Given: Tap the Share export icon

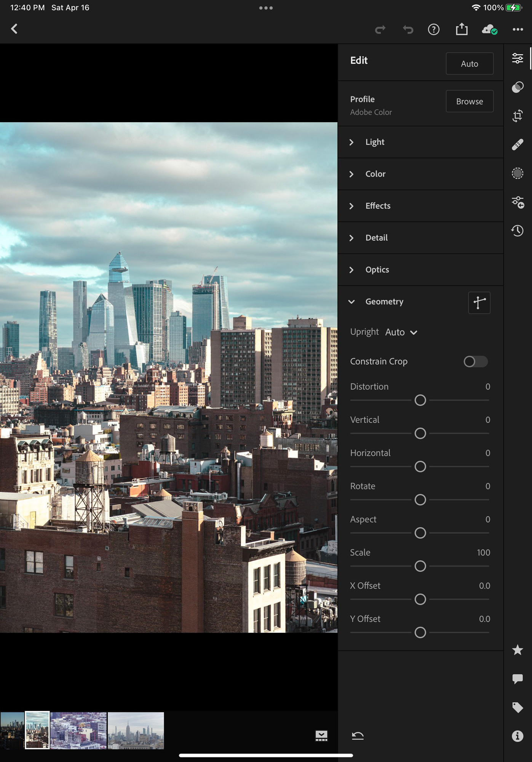Looking at the screenshot, I should coord(462,29).
